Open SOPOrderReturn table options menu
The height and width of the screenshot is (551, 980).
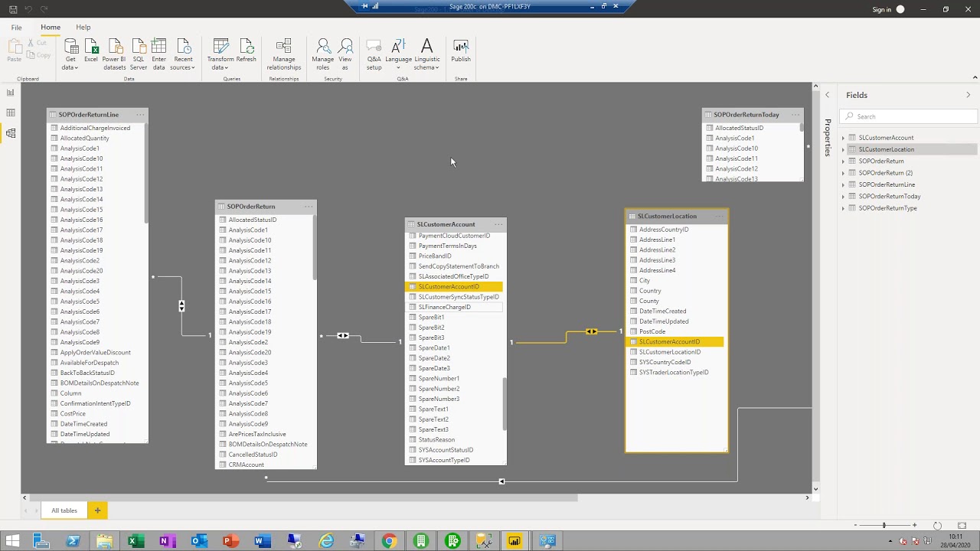[x=309, y=207]
